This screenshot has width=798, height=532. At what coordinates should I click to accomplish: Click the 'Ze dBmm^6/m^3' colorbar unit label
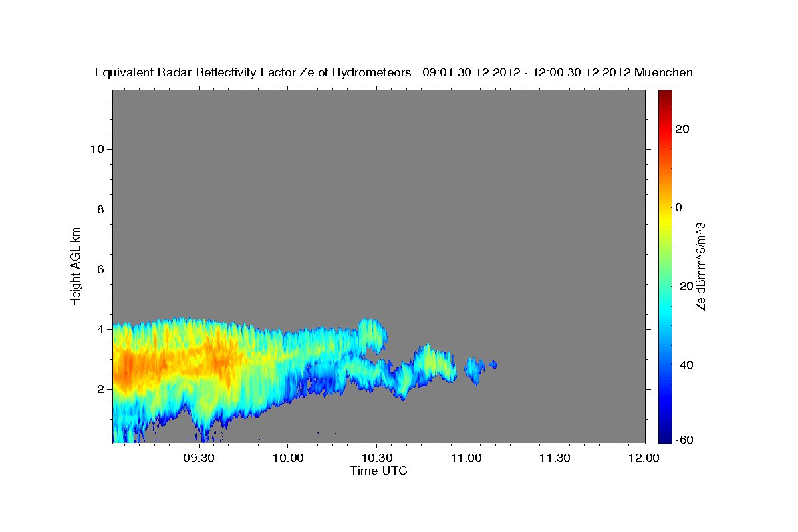(700, 266)
